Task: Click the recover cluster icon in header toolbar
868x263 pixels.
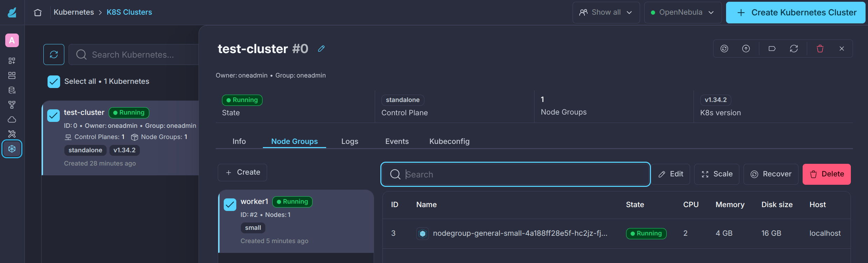Action: (x=724, y=49)
